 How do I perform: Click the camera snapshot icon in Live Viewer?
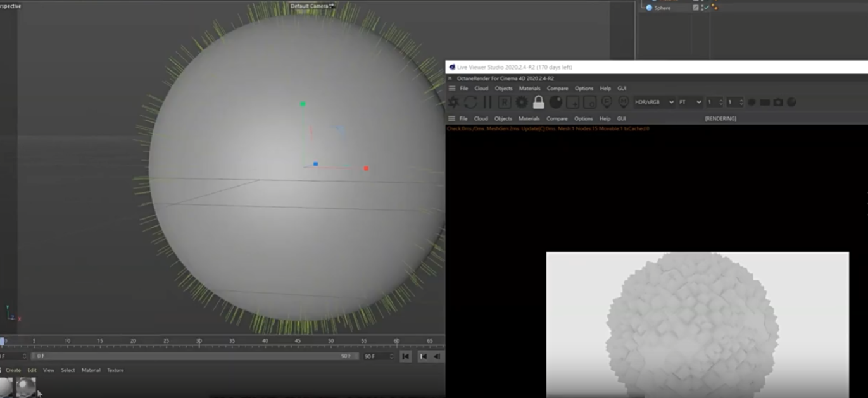[778, 102]
